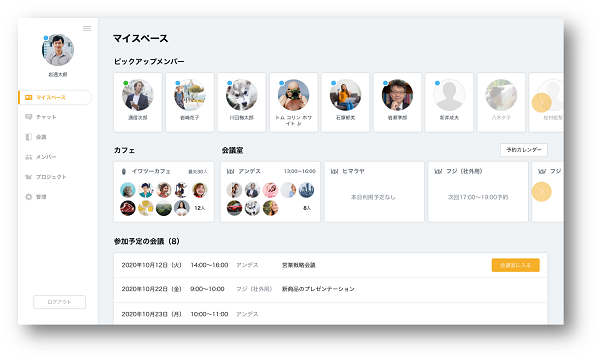The image size is (600, 361).
Task: Click the アンデス meeting room icon
Action: click(x=230, y=172)
